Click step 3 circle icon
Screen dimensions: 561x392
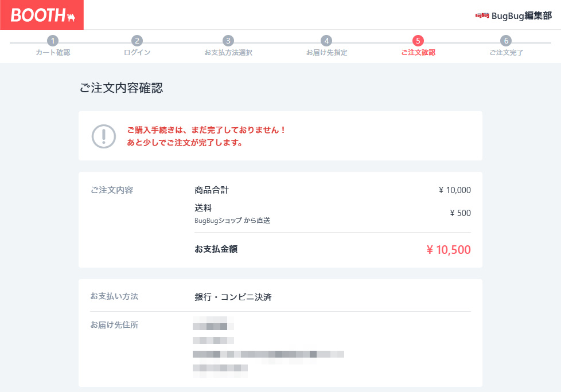[228, 41]
